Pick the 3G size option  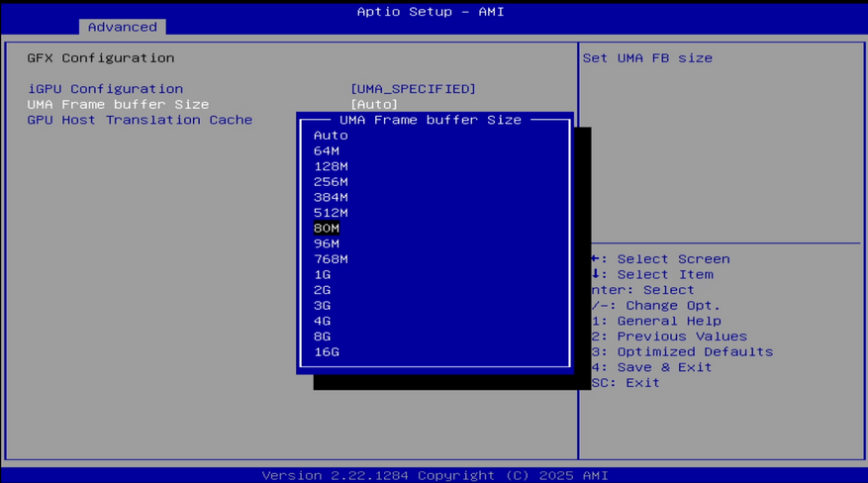tap(322, 306)
